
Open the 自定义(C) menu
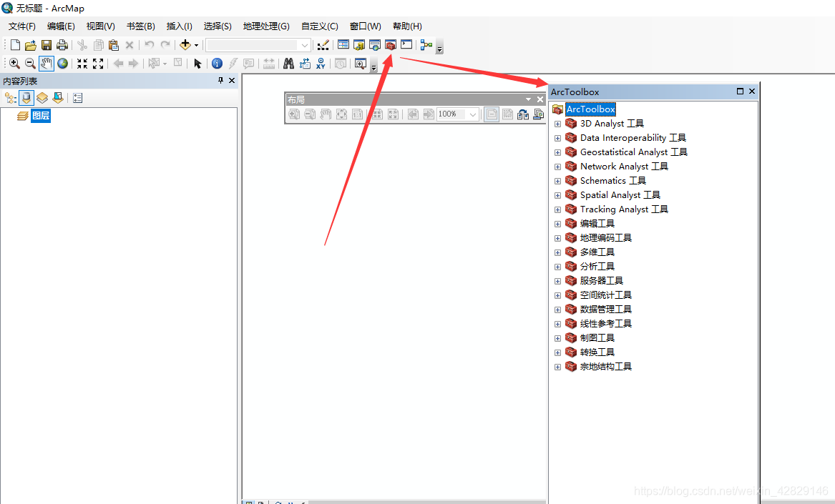pos(320,26)
